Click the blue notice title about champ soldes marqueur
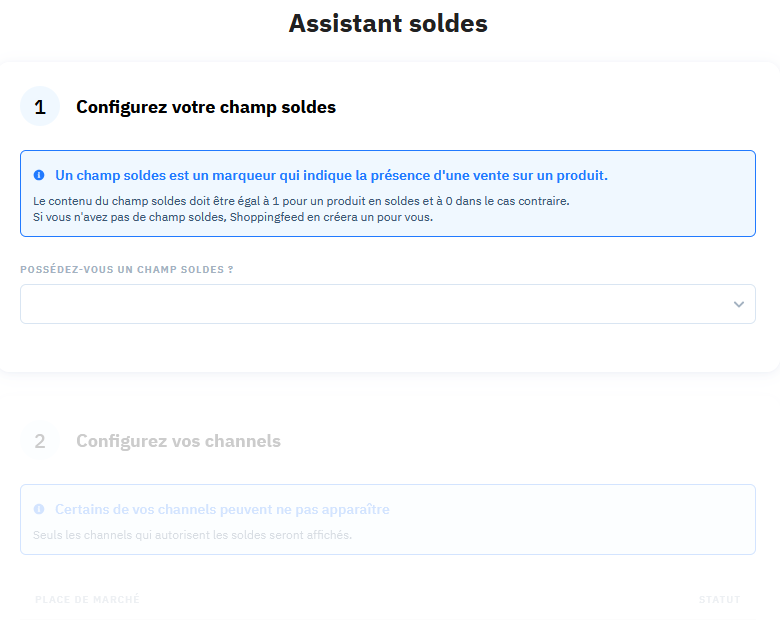 click(331, 176)
